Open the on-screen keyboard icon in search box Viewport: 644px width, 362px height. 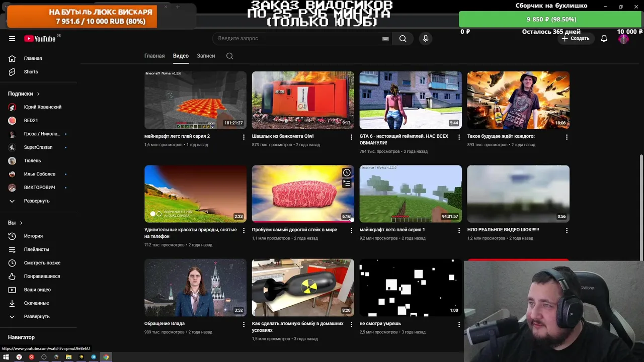pyautogui.click(x=385, y=39)
